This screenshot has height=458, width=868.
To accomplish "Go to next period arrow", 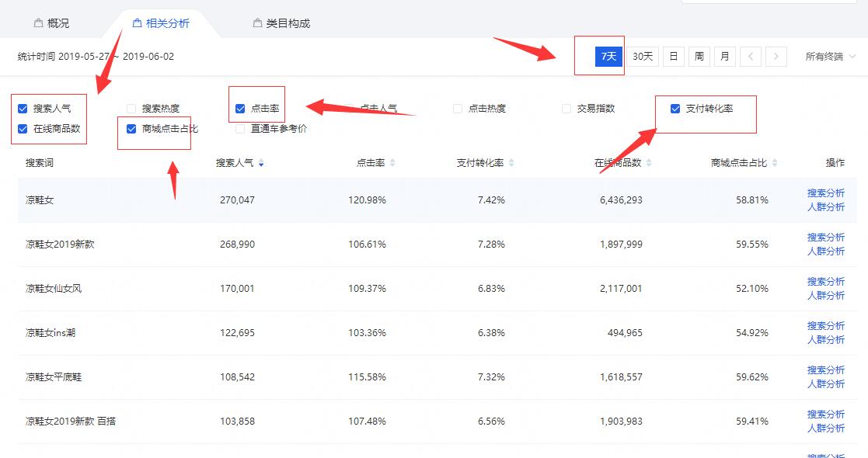I will point(776,57).
